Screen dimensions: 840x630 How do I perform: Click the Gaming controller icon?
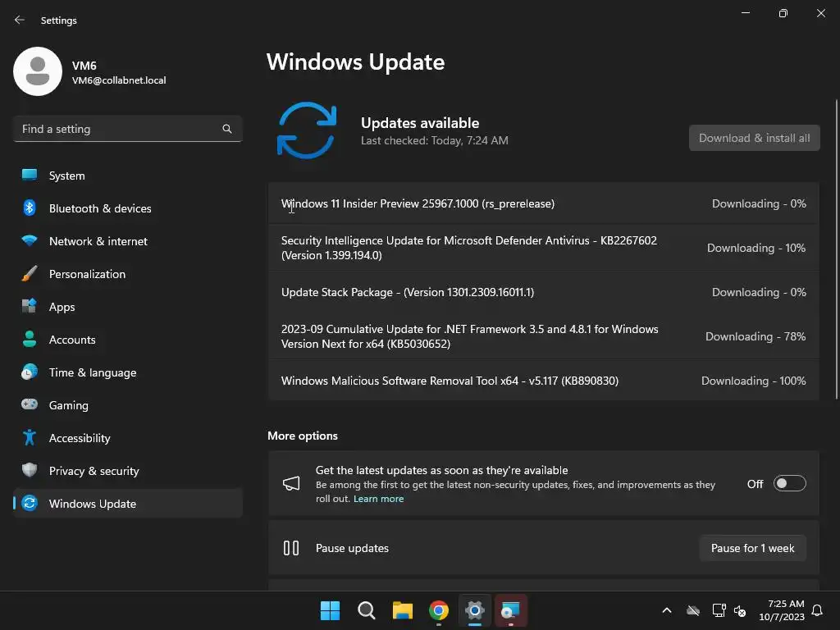pyautogui.click(x=30, y=404)
